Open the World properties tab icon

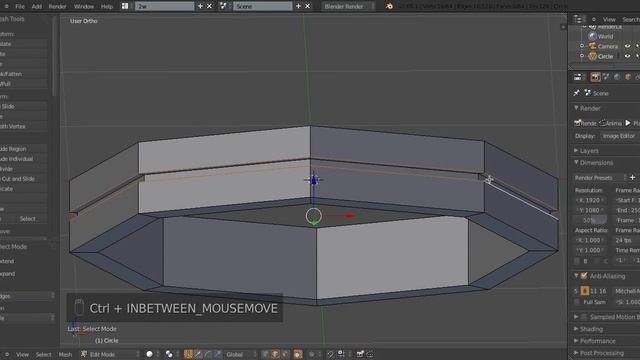[617, 77]
